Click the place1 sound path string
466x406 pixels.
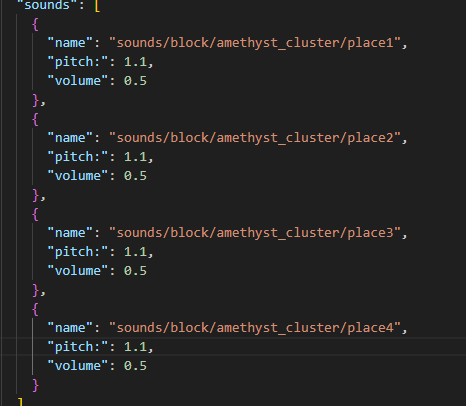[x=255, y=43]
